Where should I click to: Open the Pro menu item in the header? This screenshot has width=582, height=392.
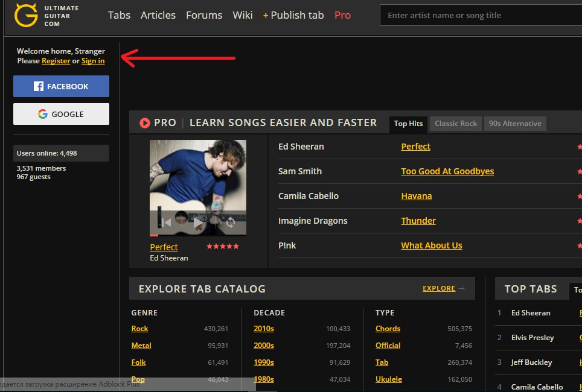[342, 15]
